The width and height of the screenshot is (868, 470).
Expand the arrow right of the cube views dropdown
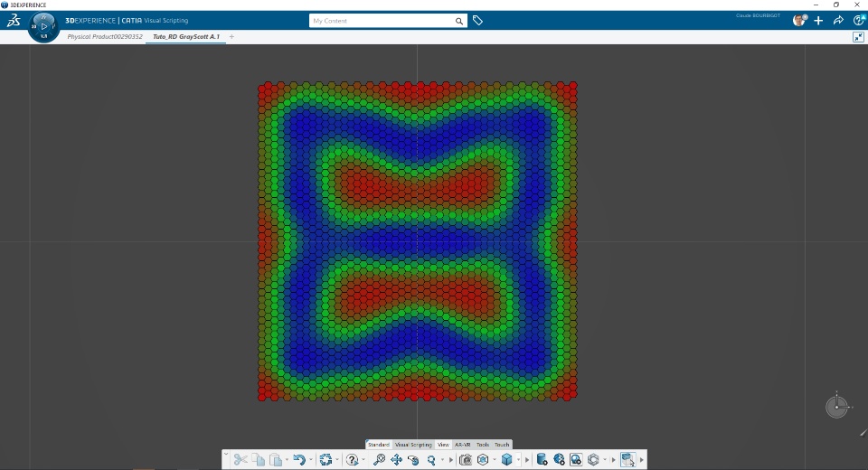526,460
